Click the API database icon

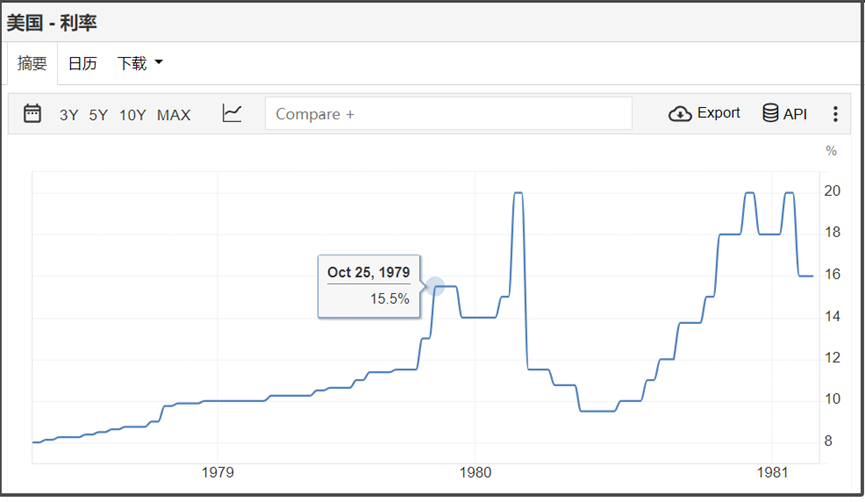point(770,114)
